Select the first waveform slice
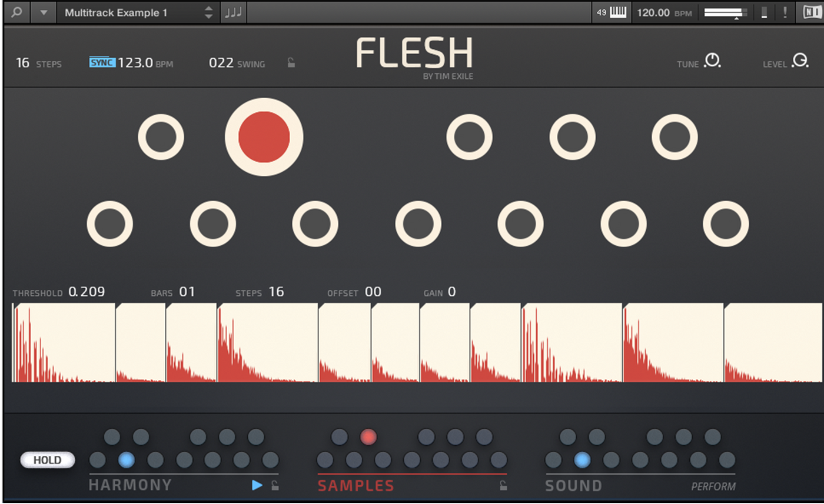The height and width of the screenshot is (504, 824). point(64,343)
